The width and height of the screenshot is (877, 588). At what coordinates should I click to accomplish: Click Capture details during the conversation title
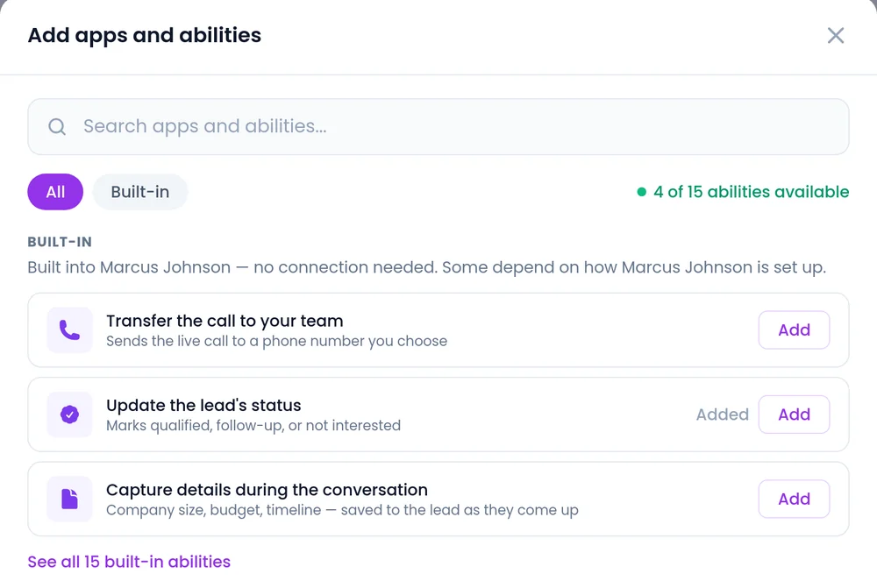coord(267,490)
